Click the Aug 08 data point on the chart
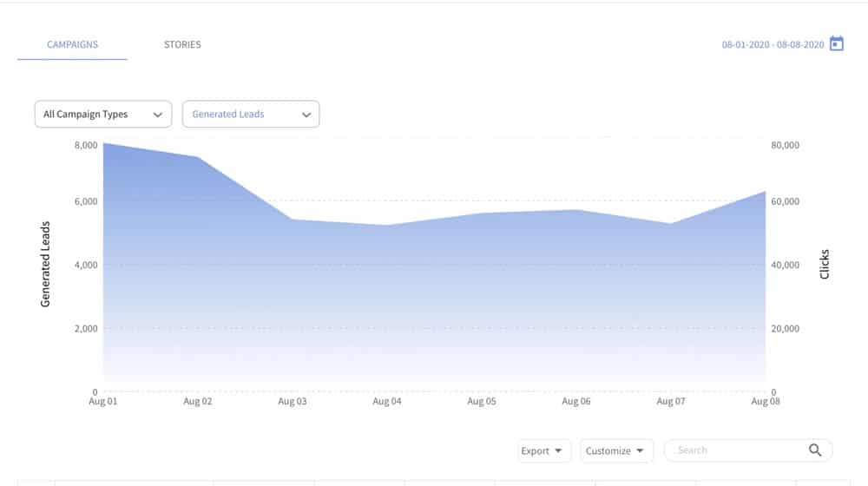The height and width of the screenshot is (486, 868). tap(766, 192)
